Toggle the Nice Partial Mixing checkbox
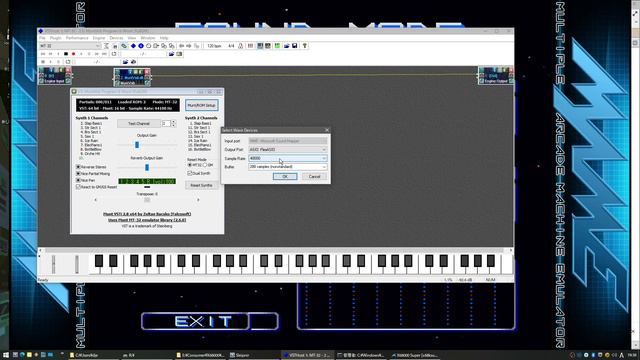Screen dimensions: 640x360 78,173
